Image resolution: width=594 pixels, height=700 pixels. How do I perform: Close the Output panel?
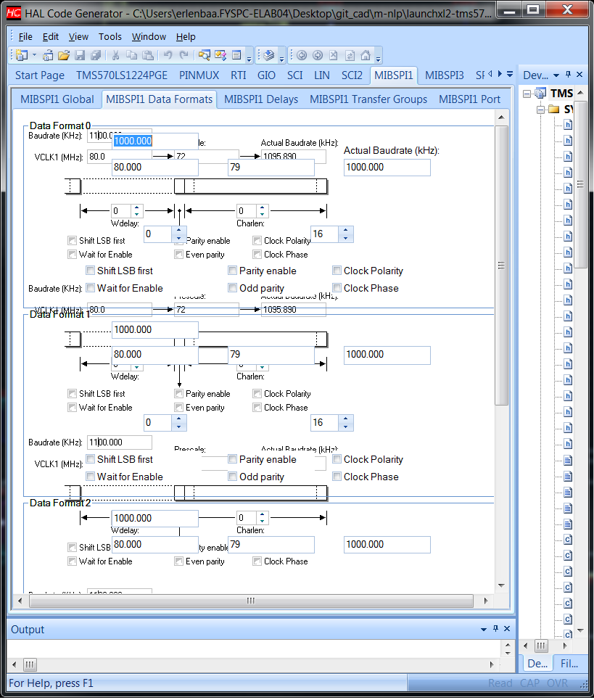tap(507, 629)
